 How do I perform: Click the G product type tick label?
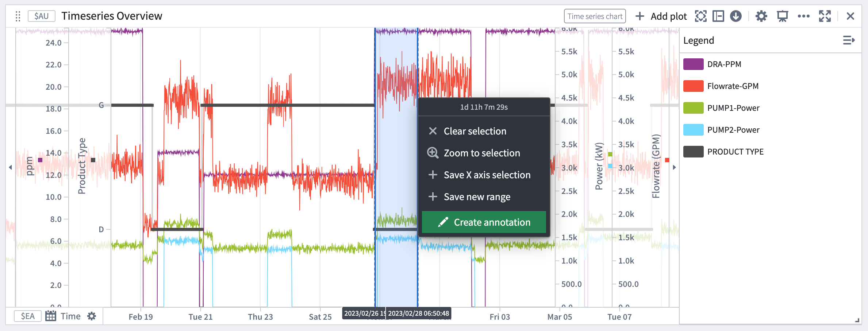click(101, 105)
